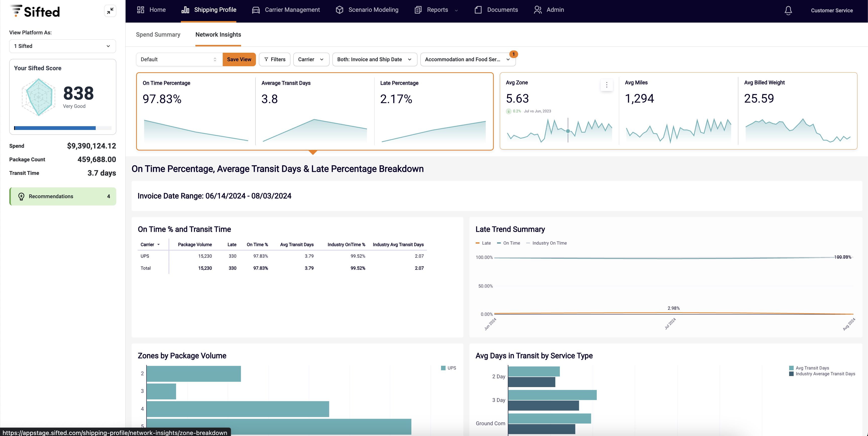Viewport: 868px width, 436px height.
Task: Click the Sifted Score progress bar
Action: pos(63,128)
